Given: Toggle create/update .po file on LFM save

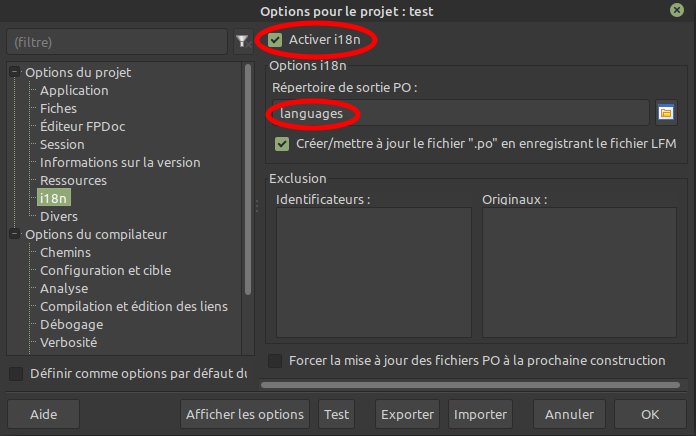Looking at the screenshot, I should coord(282,144).
